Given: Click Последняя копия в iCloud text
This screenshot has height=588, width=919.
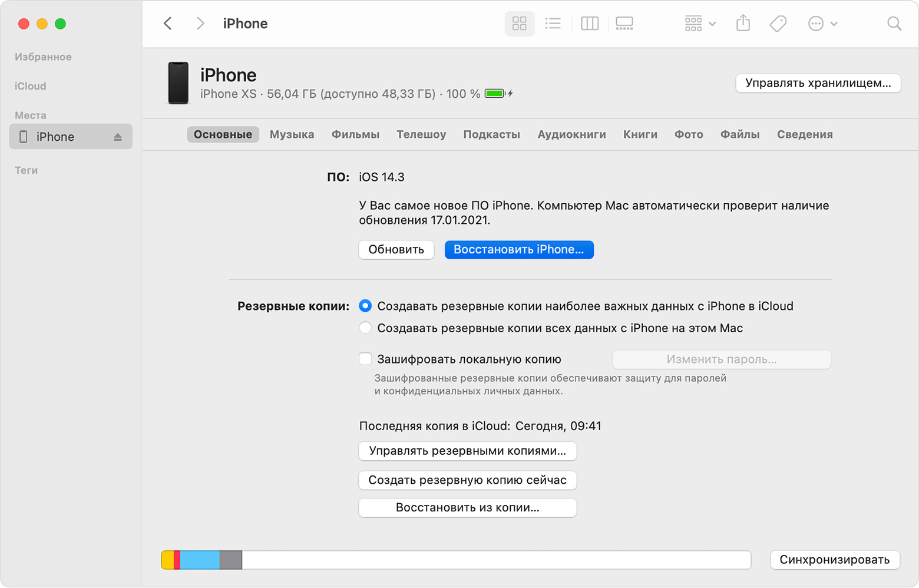Looking at the screenshot, I should (480, 426).
